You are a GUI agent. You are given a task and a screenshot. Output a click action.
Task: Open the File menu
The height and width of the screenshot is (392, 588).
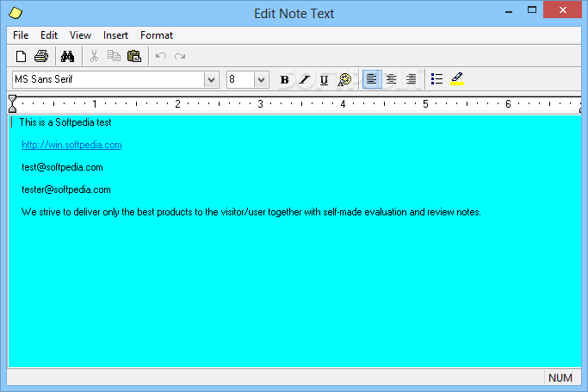click(21, 35)
